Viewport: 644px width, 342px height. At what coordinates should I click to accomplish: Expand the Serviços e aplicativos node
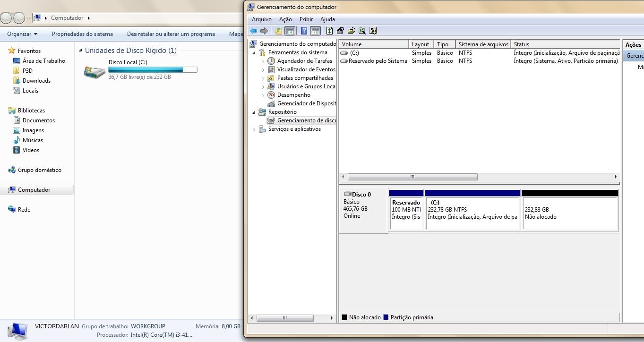pos(254,129)
